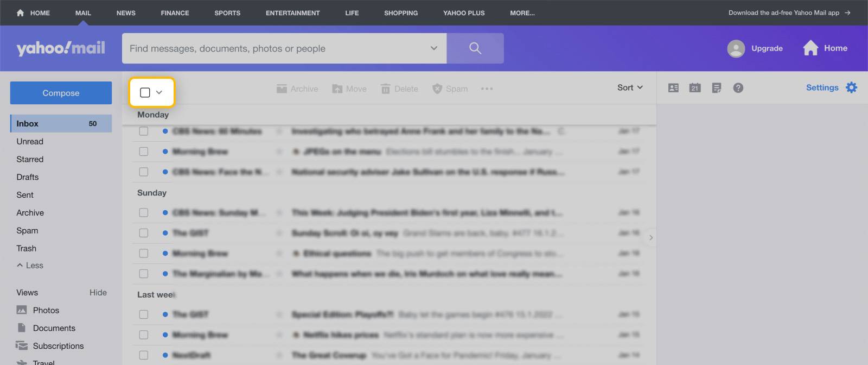This screenshot has height=365, width=868.
Task: Open the Settings link
Action: [822, 87]
